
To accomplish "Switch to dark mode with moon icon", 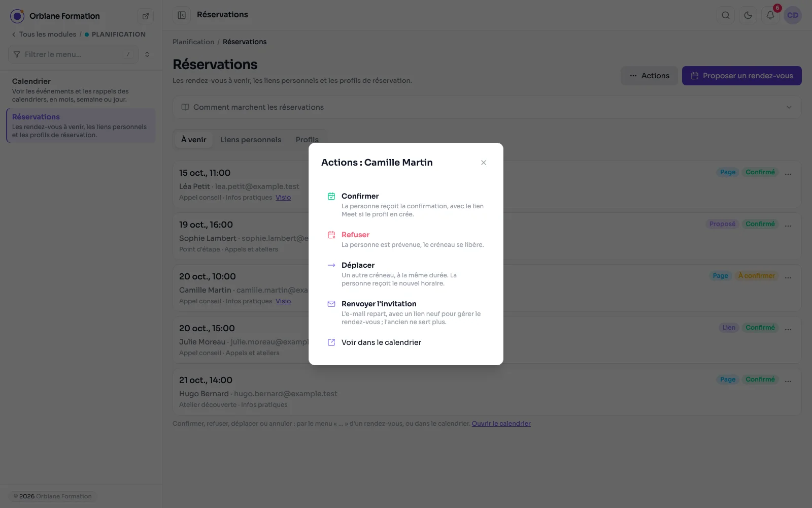I will tap(748, 15).
